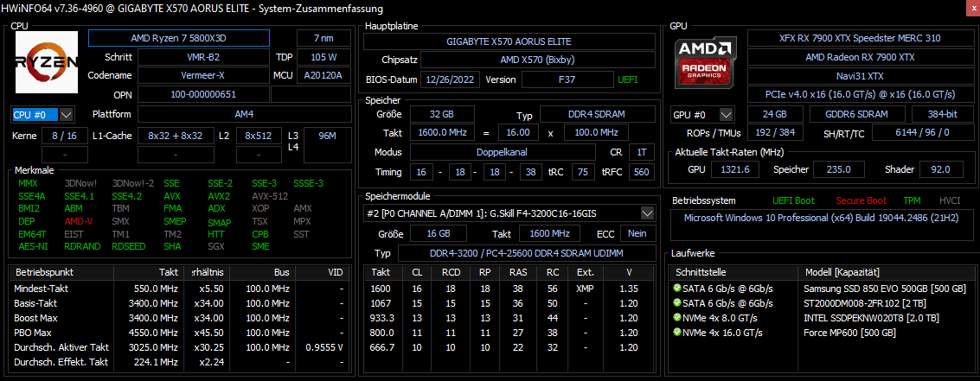
Task: Click the 8 / 16 Kerne value
Action: pos(65,136)
